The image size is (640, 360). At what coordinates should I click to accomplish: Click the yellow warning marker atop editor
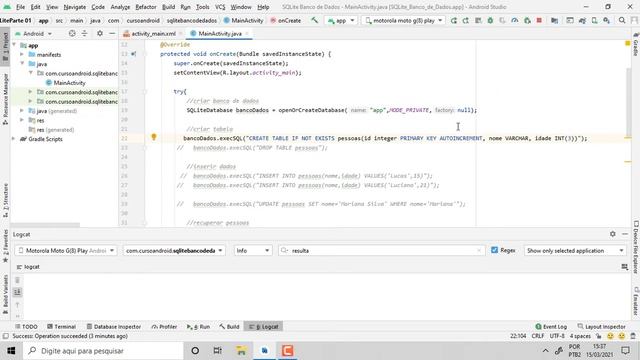click(x=628, y=43)
